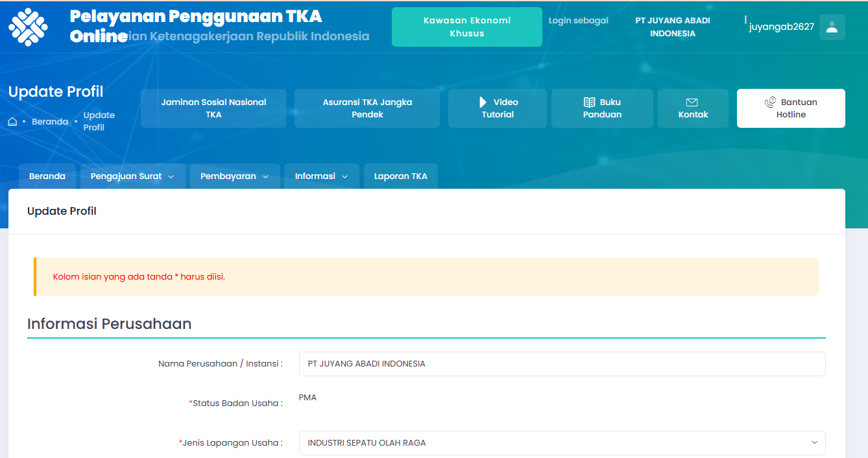Image resolution: width=868 pixels, height=458 pixels.
Task: Open Asuransi TKA Jangka Pendek
Action: (367, 108)
